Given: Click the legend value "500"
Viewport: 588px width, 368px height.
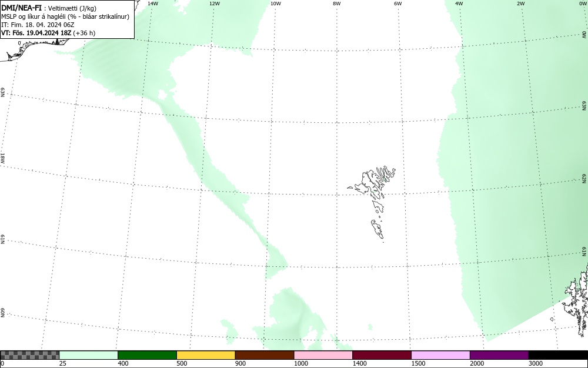Looking at the screenshot, I should (182, 363).
